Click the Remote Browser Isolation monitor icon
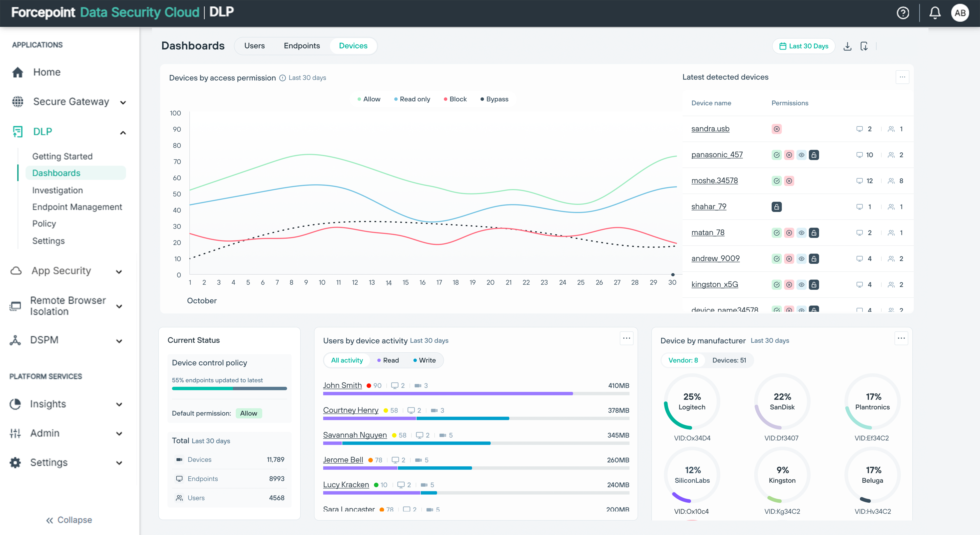This screenshot has width=980, height=535. 15,306
